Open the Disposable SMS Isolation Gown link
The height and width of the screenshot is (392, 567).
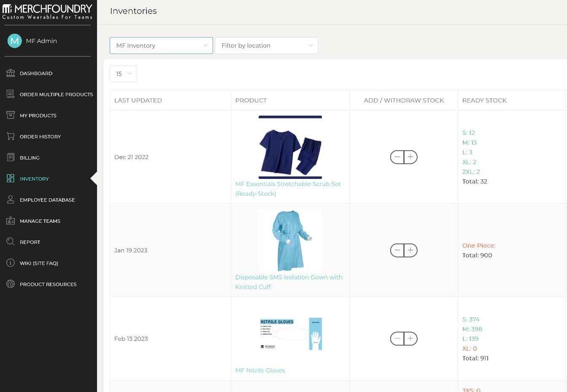289,282
